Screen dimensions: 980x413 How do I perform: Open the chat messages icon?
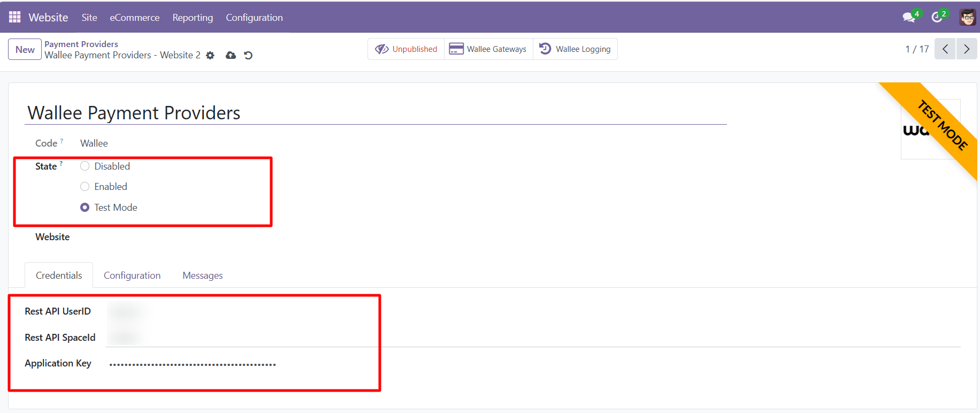908,17
